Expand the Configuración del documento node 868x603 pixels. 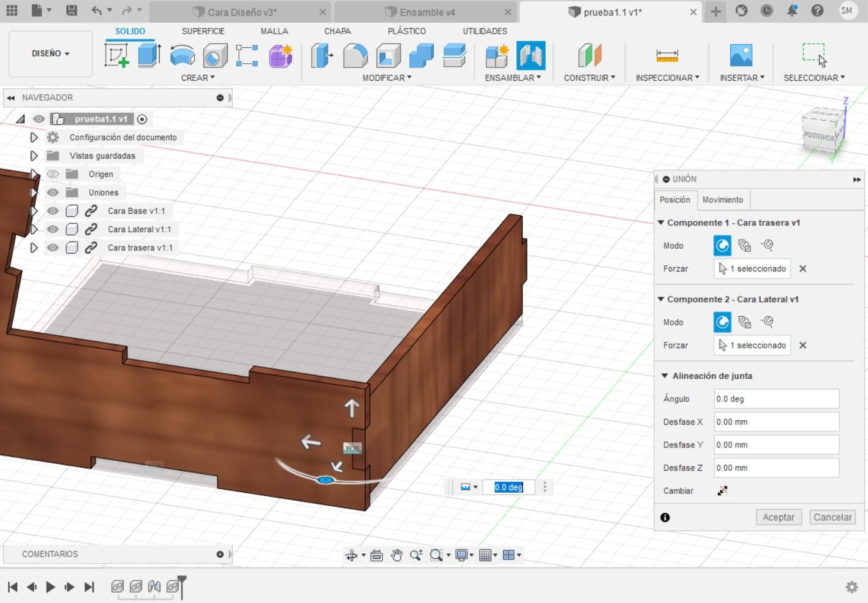[x=34, y=137]
